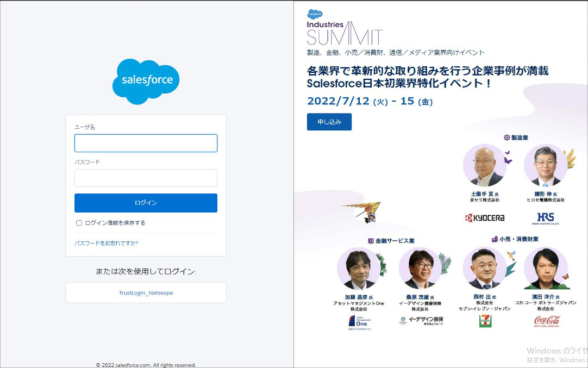The height and width of the screenshot is (368, 588).
Task: Select the 桑原 茂雄 speaker photo
Action: click(421, 268)
